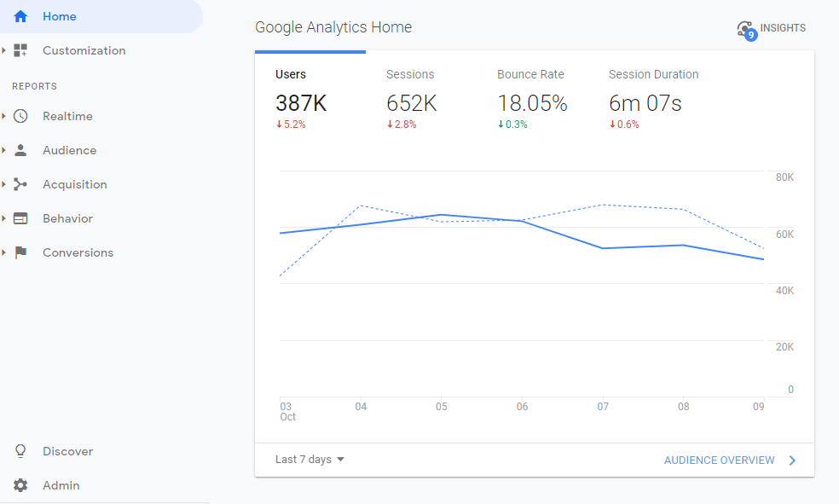This screenshot has width=839, height=504.
Task: Open the Insights icon with badge
Action: (746, 30)
